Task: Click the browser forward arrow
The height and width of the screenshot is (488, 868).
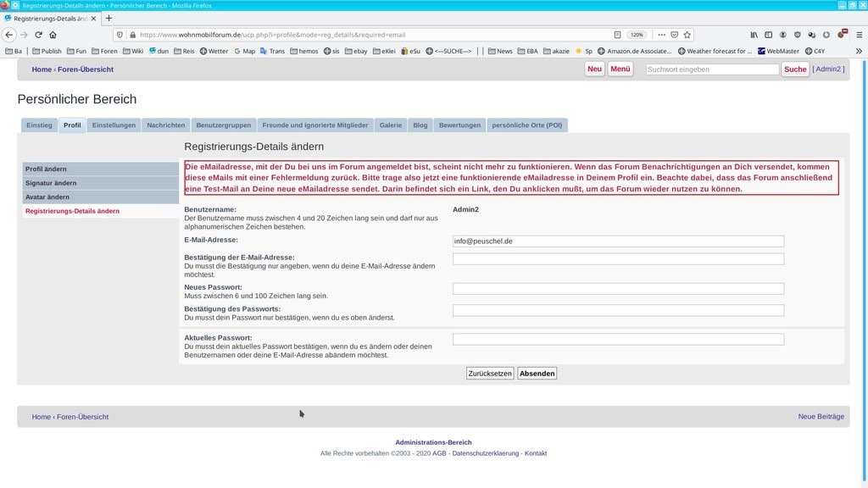Action: point(24,34)
